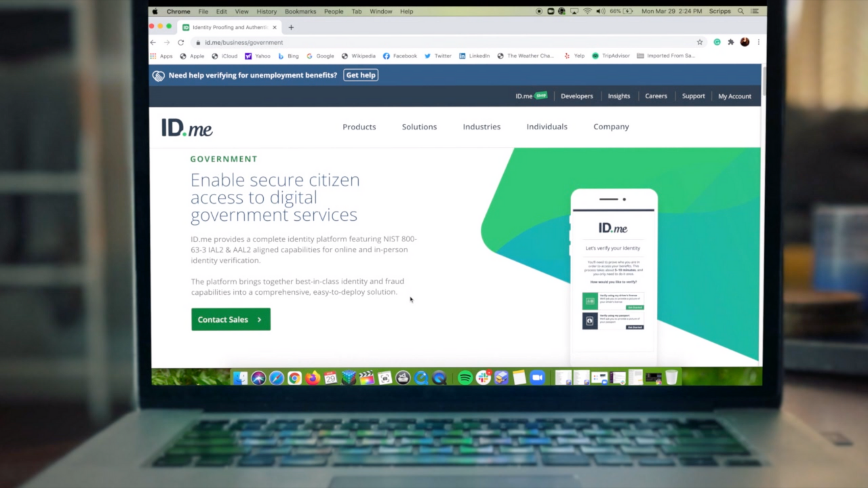Launch Siri from the dock
Image resolution: width=868 pixels, height=488 pixels.
click(258, 378)
